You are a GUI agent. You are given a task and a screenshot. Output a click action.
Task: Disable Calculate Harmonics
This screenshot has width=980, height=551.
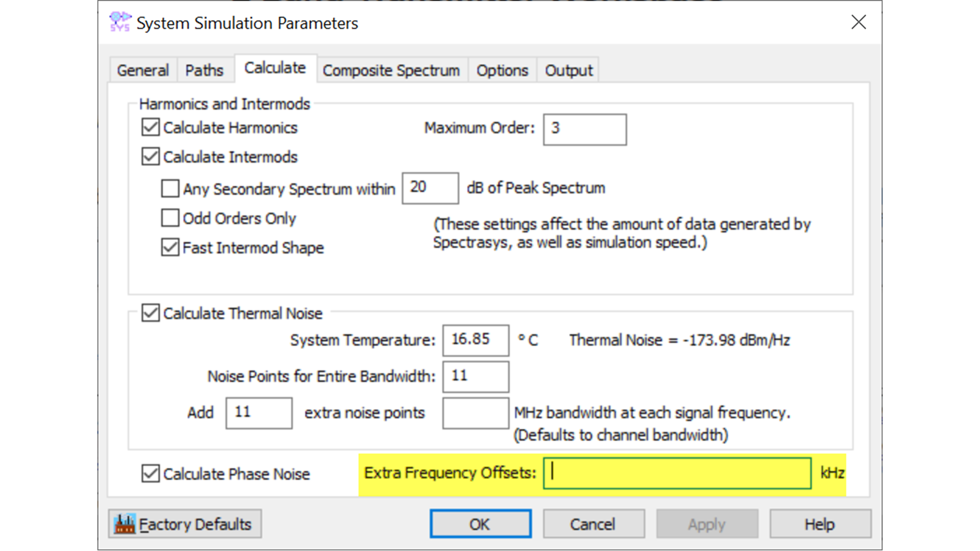pyautogui.click(x=149, y=127)
